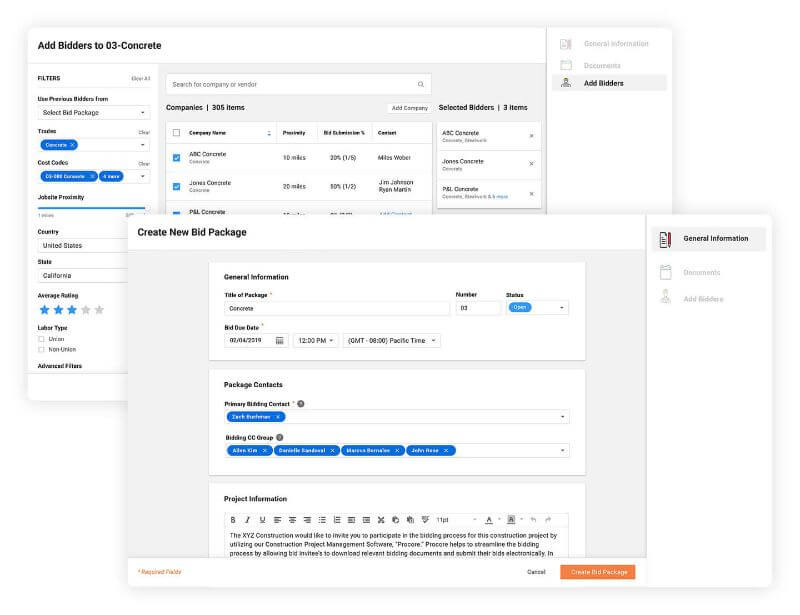
Task: Remove Jones Concrete from Selected Bidders
Action: (532, 164)
